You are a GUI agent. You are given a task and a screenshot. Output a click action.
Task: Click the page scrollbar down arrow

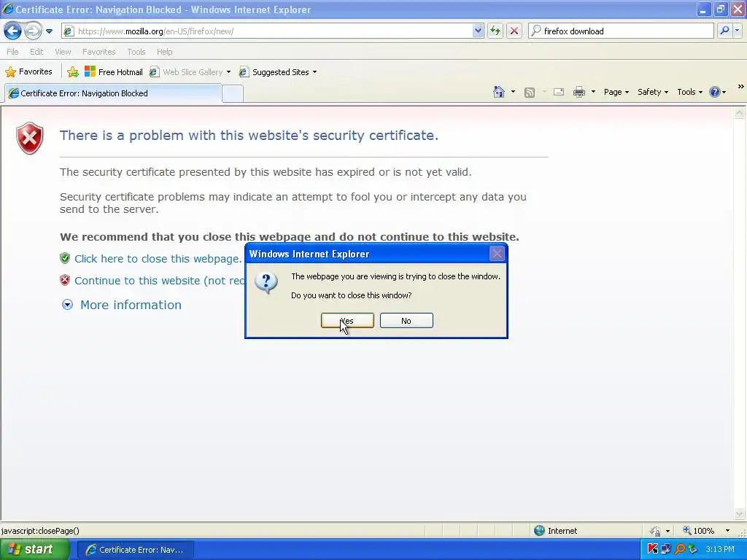(x=740, y=513)
